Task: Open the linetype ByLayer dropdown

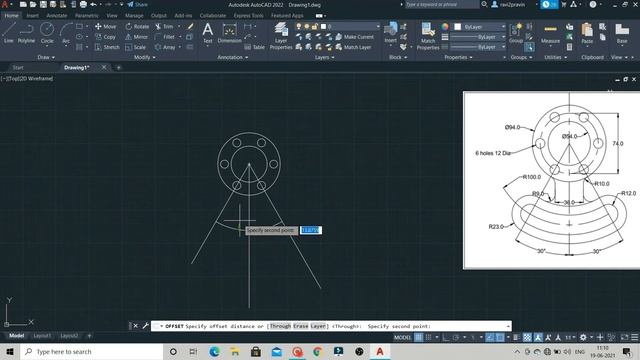Action: tap(478, 47)
